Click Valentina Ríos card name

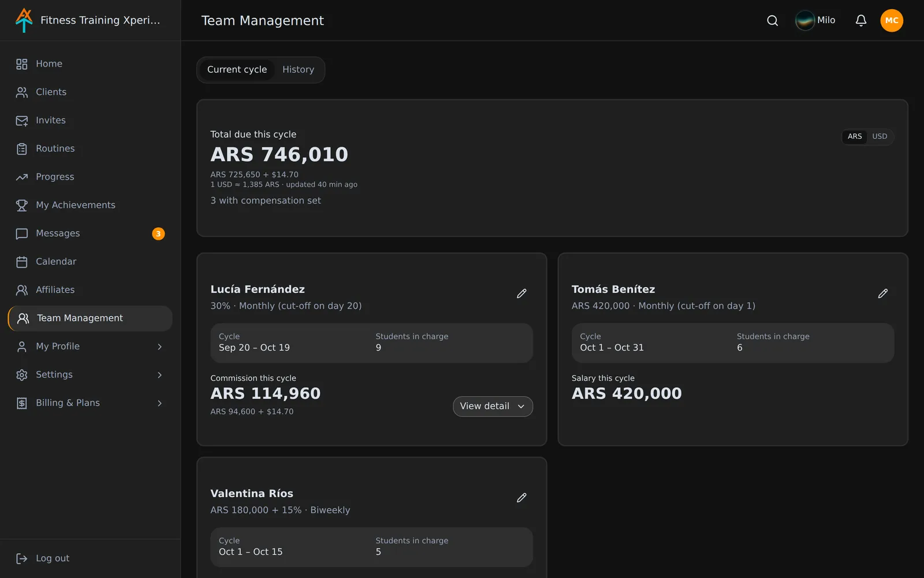click(252, 494)
